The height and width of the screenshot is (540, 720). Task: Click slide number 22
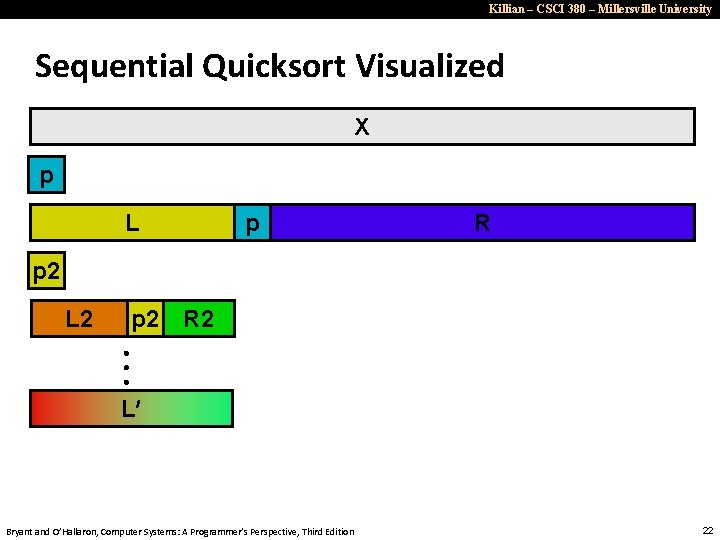(708, 530)
